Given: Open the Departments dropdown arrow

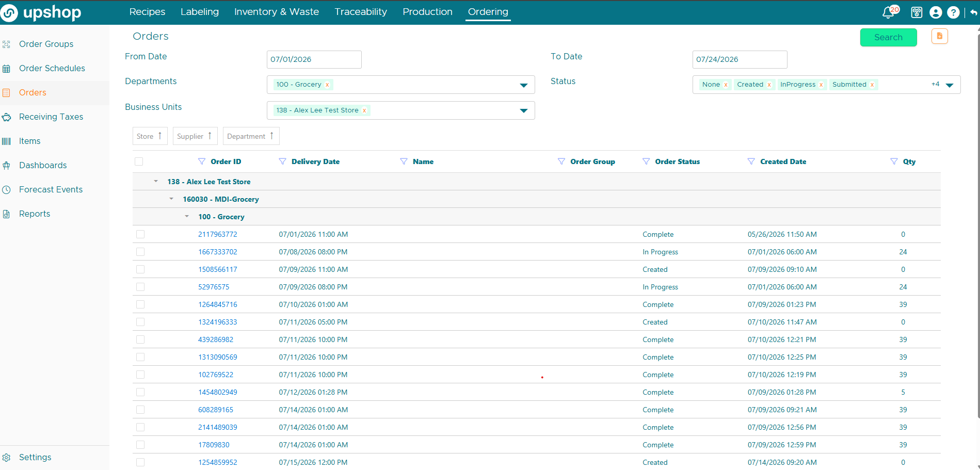Looking at the screenshot, I should point(524,85).
